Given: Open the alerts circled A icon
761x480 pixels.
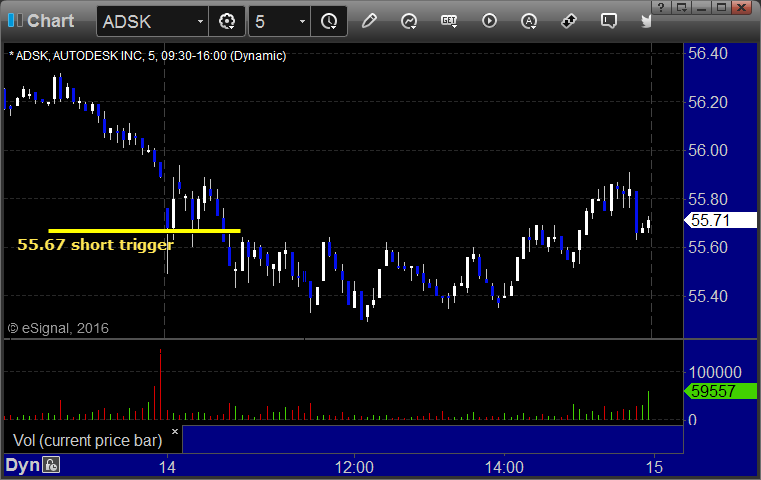Looking at the screenshot, I should (529, 21).
